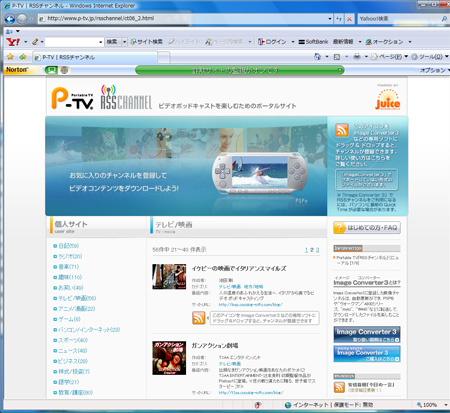This screenshot has width=450, height=413.
Task: Expand dropdown arrow beside 検索 button
Action: pos(124,42)
